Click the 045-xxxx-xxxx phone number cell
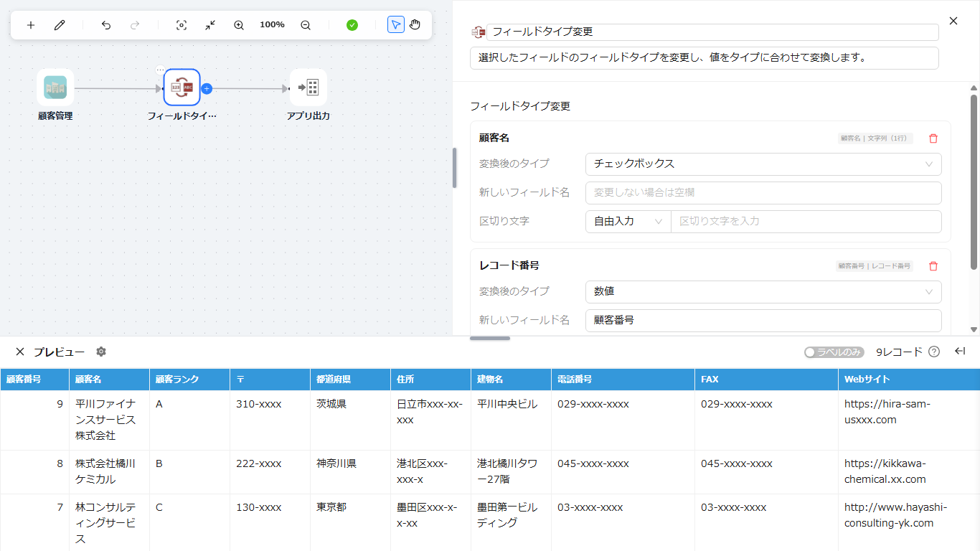Screen dimensions: 980x551 tap(623, 472)
